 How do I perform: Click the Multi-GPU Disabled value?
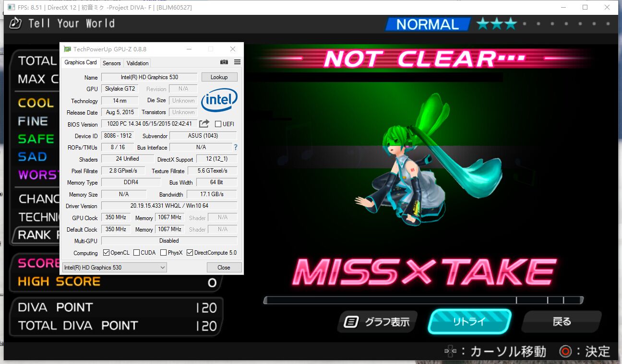(x=169, y=241)
